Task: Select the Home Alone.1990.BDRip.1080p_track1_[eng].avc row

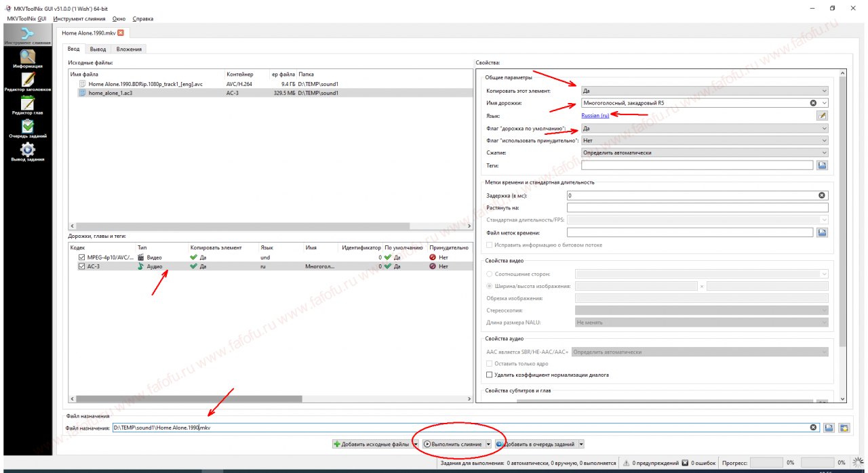Action: 270,84
